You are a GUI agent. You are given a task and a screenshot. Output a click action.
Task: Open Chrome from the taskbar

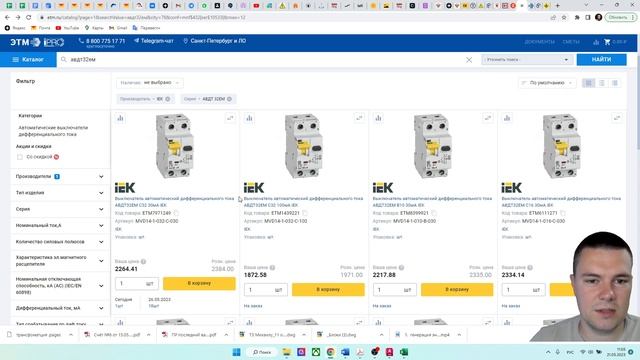(x=331, y=352)
